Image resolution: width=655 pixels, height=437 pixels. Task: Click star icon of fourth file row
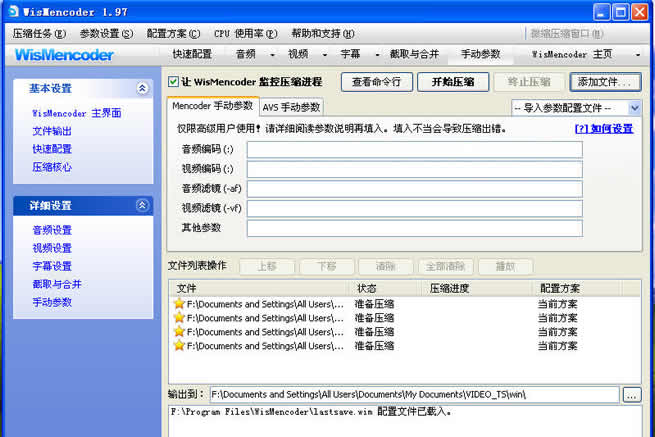click(179, 346)
